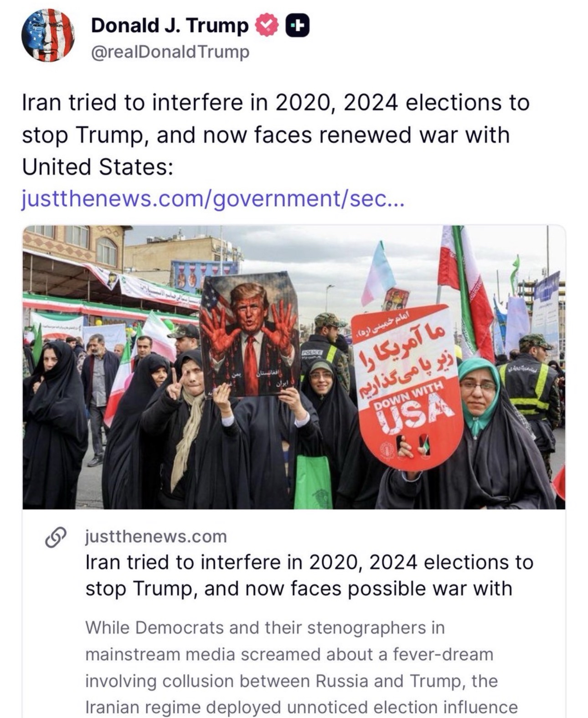Click the red-handed poster held up in photo

(250, 334)
